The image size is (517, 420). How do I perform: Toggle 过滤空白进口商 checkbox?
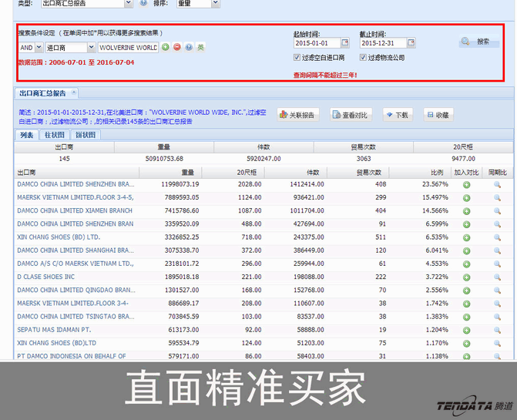click(298, 58)
